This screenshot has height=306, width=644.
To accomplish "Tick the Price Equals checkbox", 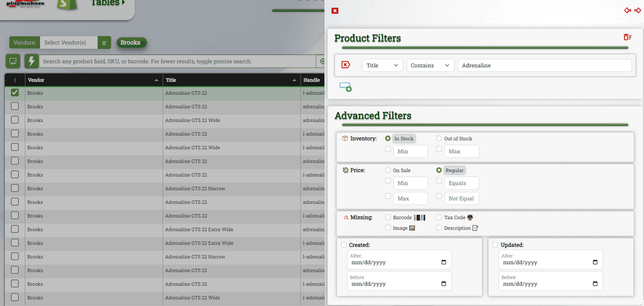I will [x=439, y=181].
